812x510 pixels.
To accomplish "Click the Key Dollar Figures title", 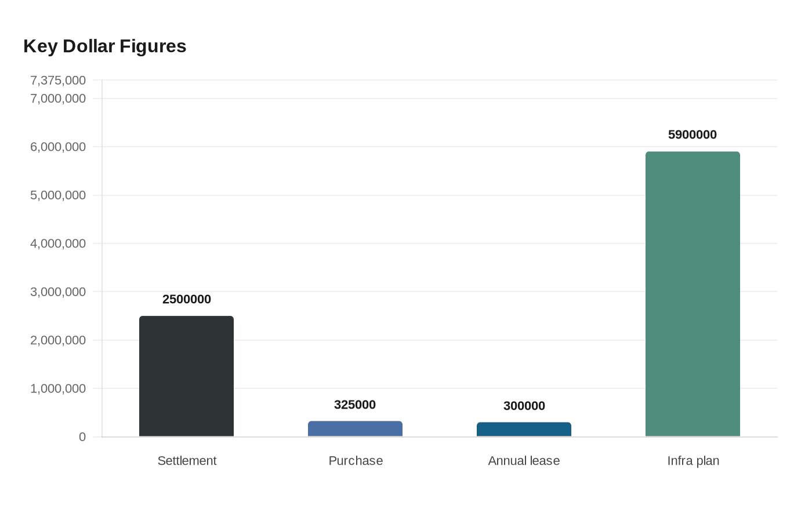I will [105, 46].
